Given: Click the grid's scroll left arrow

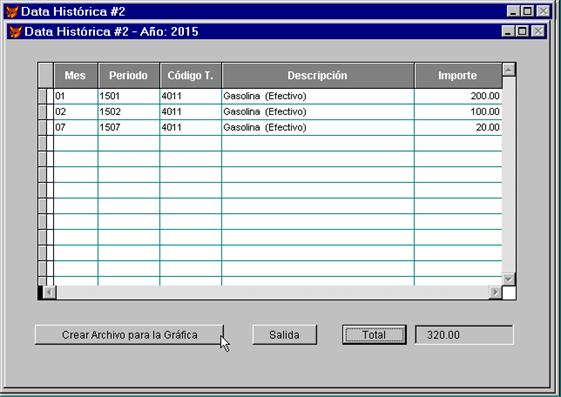Looking at the screenshot, I should pyautogui.click(x=49, y=293).
